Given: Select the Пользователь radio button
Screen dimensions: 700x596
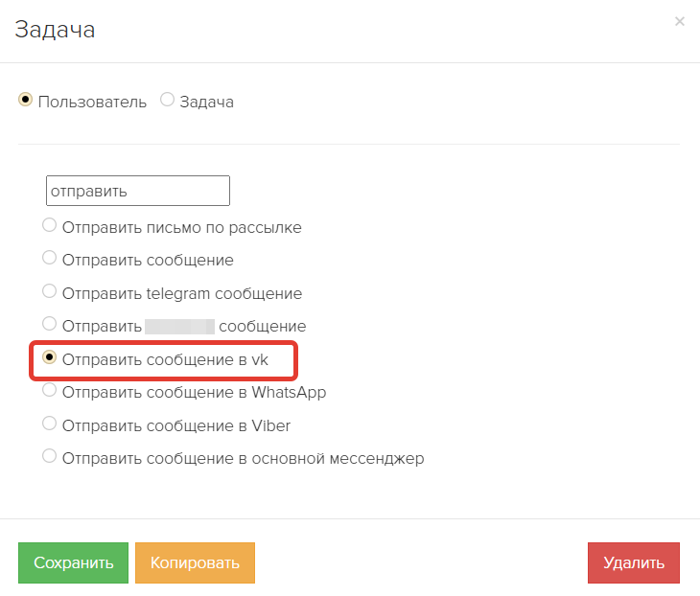Looking at the screenshot, I should tap(26, 100).
